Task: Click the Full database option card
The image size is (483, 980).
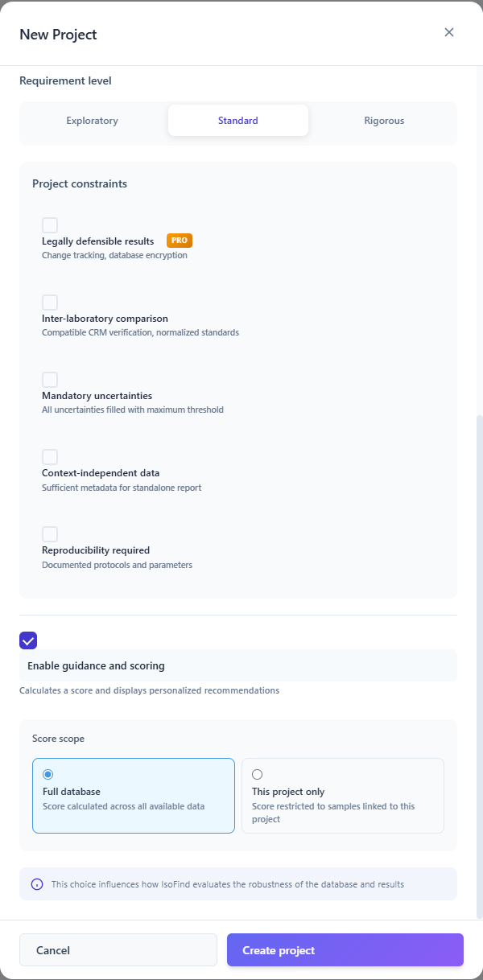Action: click(x=134, y=797)
